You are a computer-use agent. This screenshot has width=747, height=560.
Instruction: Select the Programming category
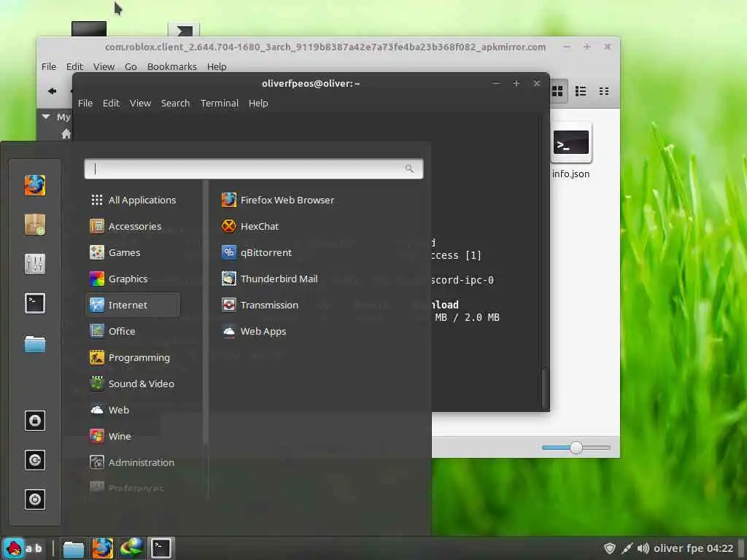click(133, 357)
